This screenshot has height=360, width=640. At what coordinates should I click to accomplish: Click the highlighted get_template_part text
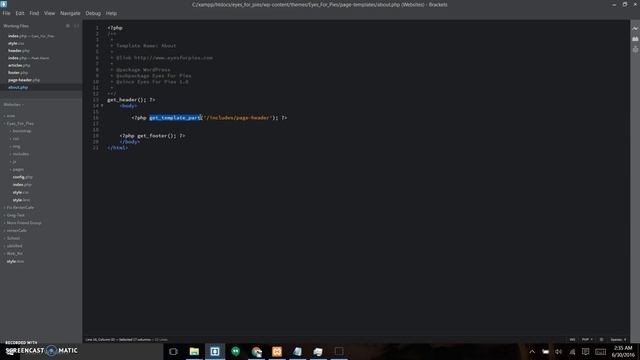click(175, 118)
